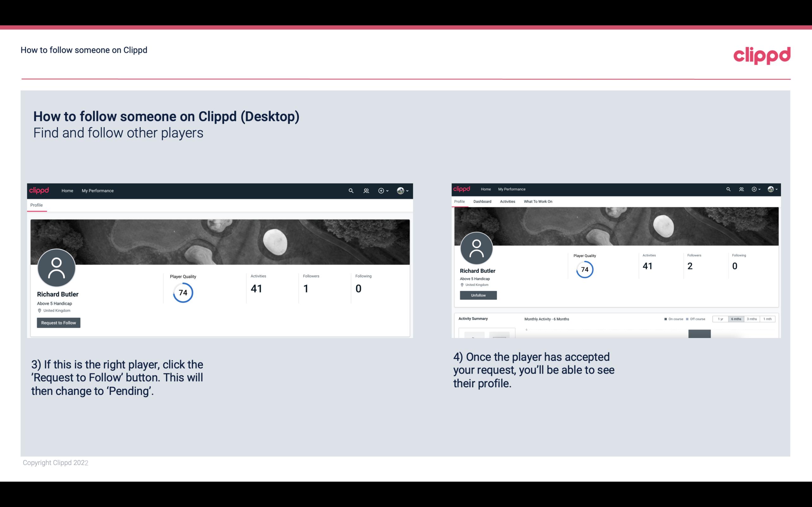Expand the 'Activities' tab on right profile
Image resolution: width=812 pixels, height=507 pixels.
click(x=506, y=201)
